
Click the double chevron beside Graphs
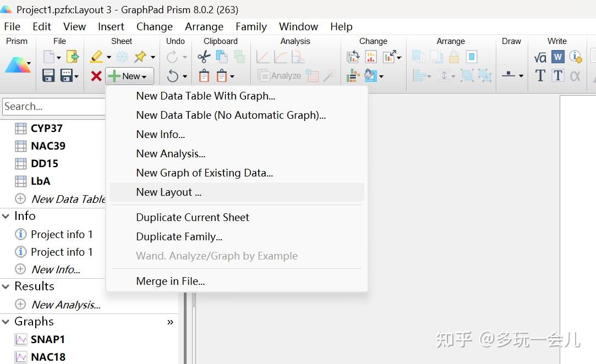click(170, 322)
